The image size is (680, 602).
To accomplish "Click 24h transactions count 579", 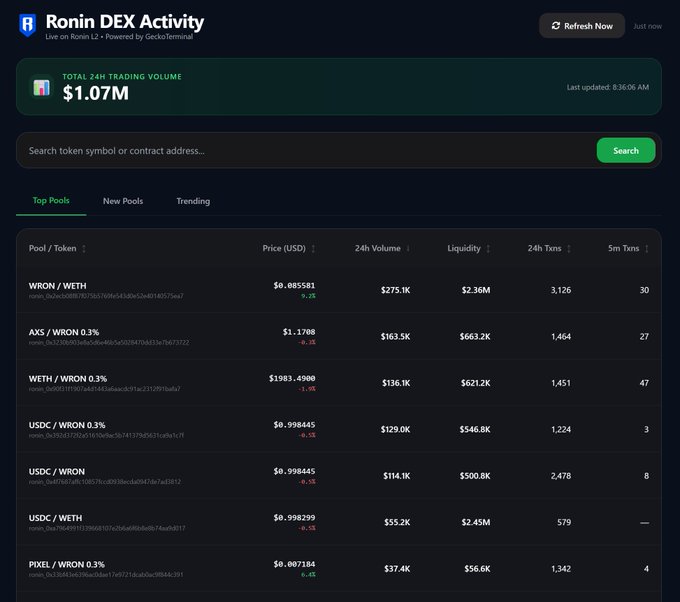I will 564,522.
